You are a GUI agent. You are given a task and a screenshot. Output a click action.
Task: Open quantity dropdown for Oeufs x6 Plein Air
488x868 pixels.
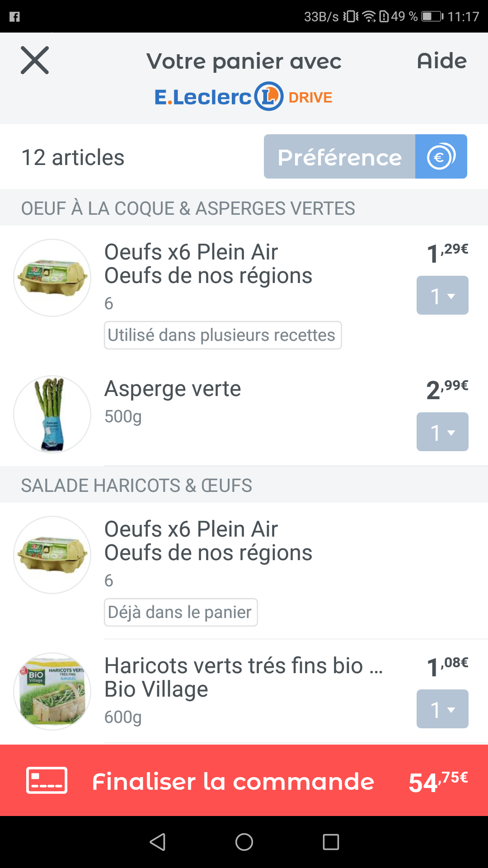coord(442,296)
